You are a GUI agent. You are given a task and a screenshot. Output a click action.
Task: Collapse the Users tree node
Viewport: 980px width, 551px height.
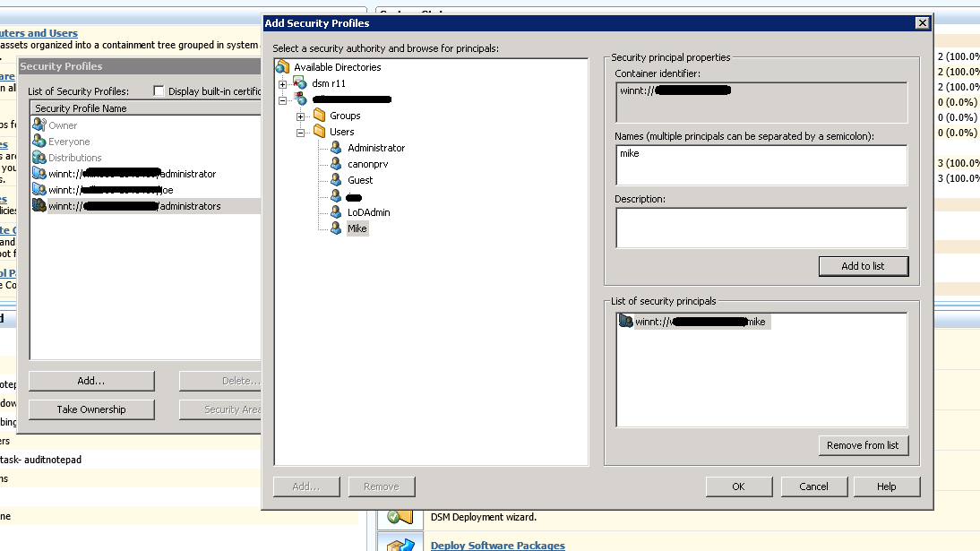coord(301,133)
